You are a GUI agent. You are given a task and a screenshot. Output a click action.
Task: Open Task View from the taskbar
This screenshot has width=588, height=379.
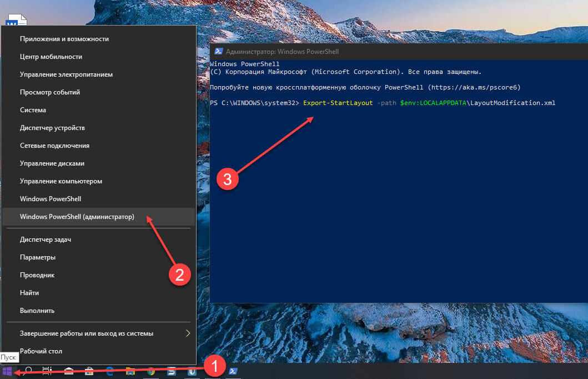click(47, 371)
